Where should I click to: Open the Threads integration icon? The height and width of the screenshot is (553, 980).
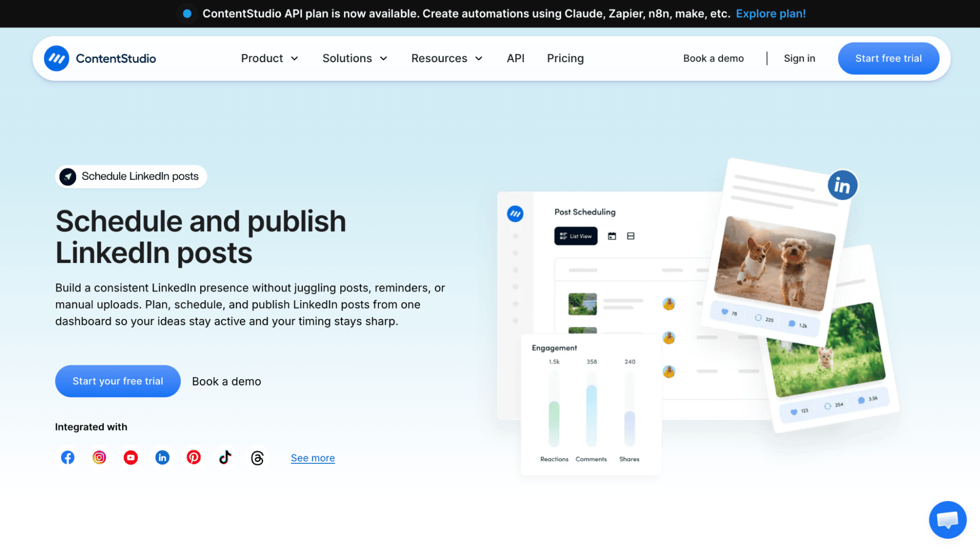[257, 458]
